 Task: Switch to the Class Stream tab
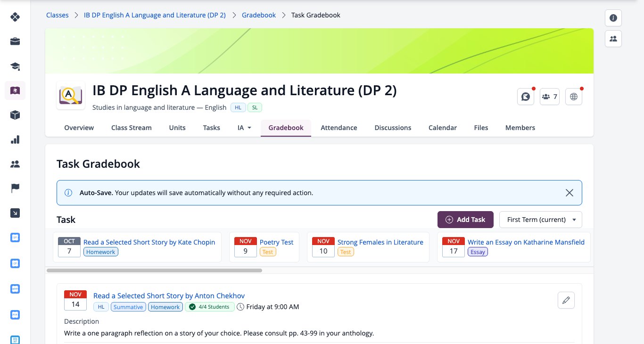[x=132, y=128]
